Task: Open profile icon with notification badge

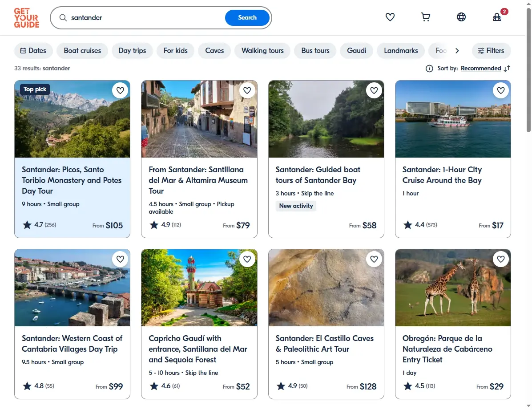Action: coord(497,16)
